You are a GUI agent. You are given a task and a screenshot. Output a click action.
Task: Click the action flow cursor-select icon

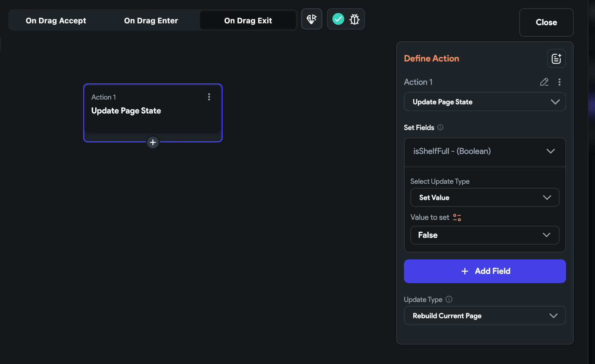(x=311, y=19)
